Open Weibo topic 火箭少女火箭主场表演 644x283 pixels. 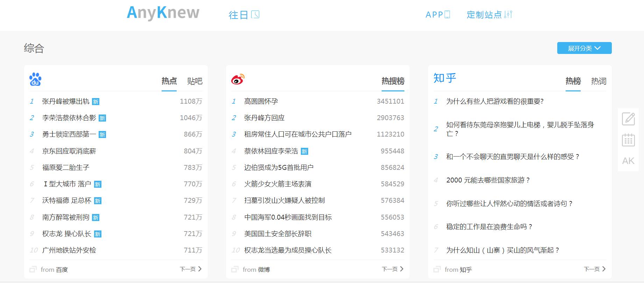pyautogui.click(x=278, y=184)
